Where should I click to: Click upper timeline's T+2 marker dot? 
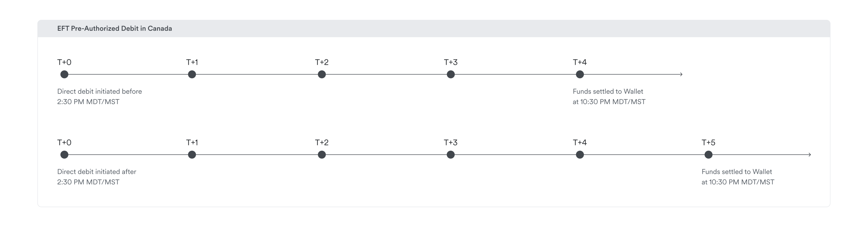pyautogui.click(x=322, y=74)
